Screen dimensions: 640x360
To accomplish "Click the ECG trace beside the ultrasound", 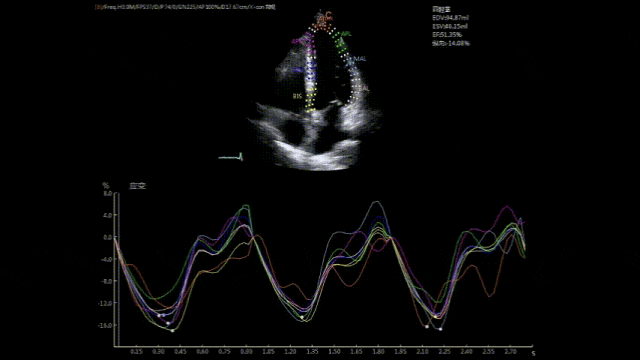I will click(x=231, y=157).
